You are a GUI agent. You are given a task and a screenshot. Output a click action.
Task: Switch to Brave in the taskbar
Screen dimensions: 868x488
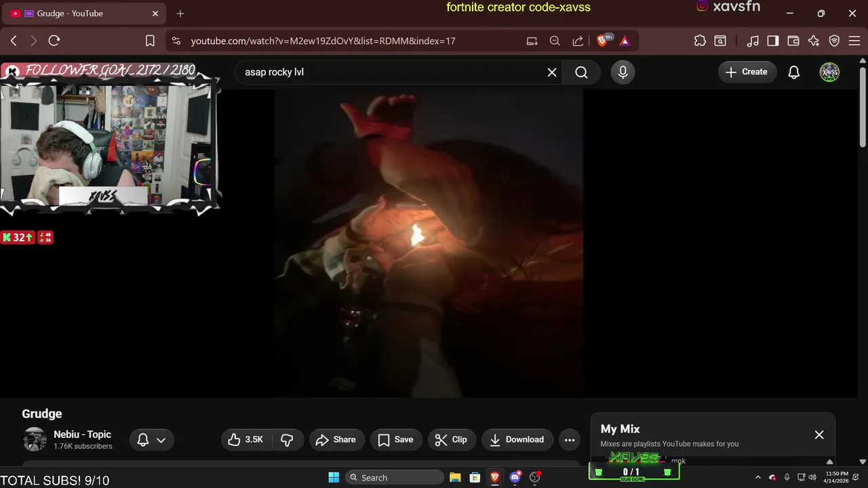495,477
